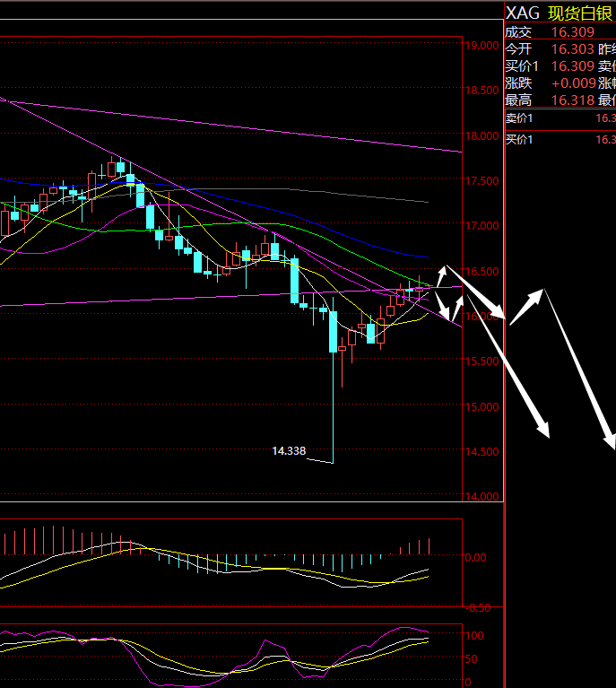The width and height of the screenshot is (616, 688).
Task: Click the 今开 value 16.303
Action: point(573,48)
